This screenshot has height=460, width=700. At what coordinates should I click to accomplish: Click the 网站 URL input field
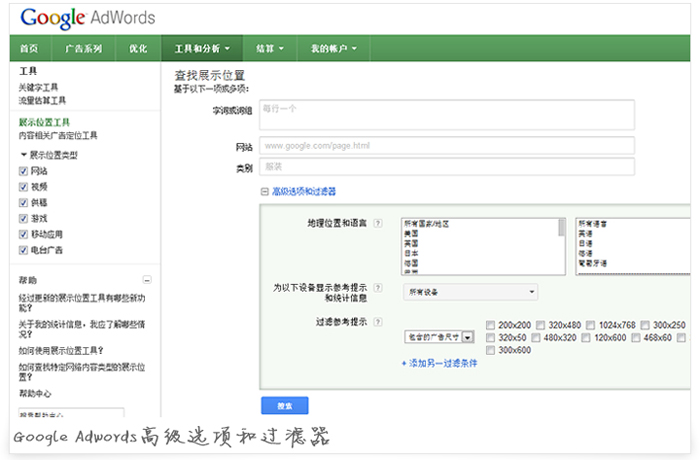point(446,145)
